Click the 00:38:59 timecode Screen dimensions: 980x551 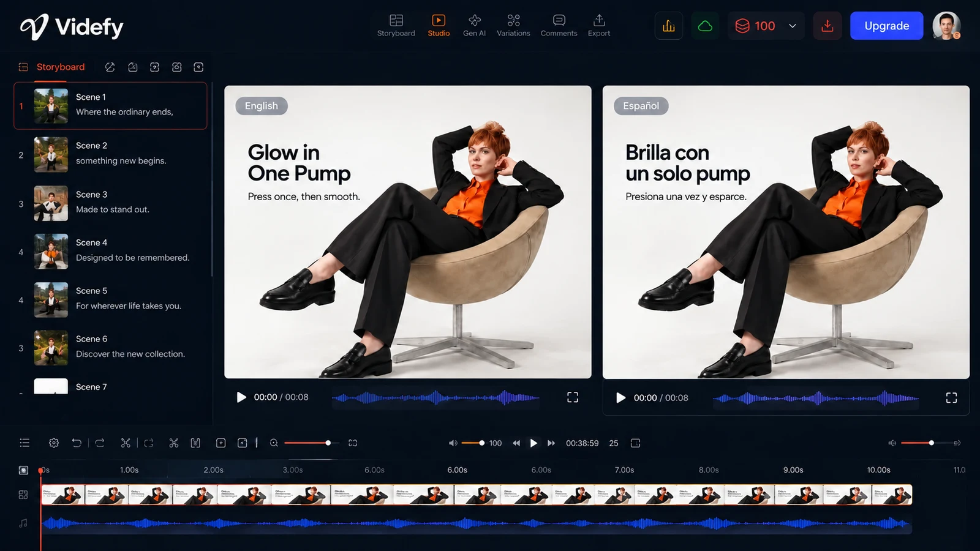pyautogui.click(x=582, y=443)
